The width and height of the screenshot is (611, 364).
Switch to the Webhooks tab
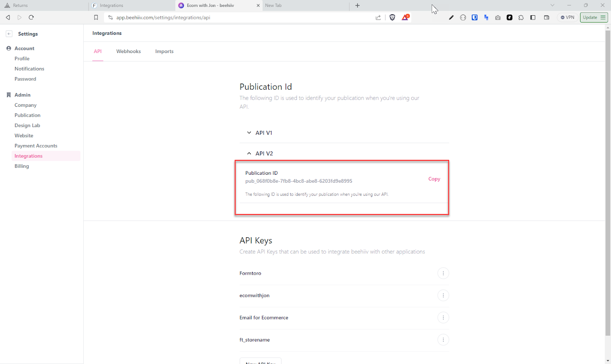[129, 52]
